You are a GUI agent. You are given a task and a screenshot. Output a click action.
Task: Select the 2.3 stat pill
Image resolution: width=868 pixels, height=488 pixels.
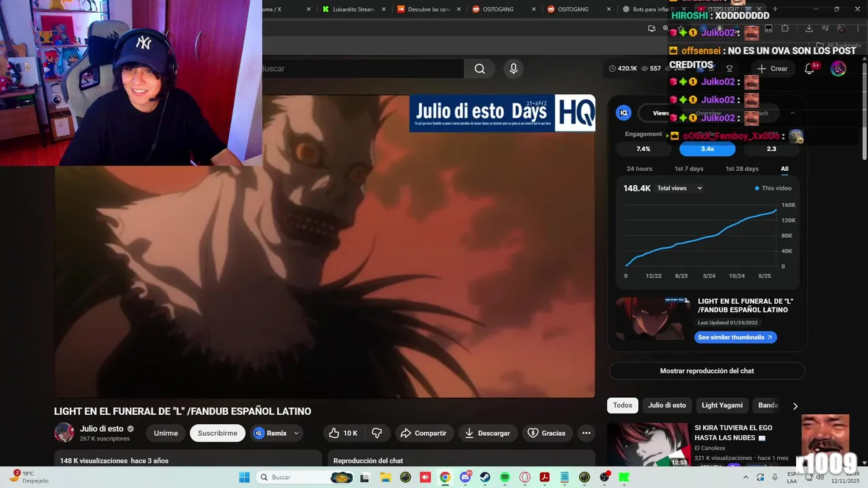(x=771, y=148)
